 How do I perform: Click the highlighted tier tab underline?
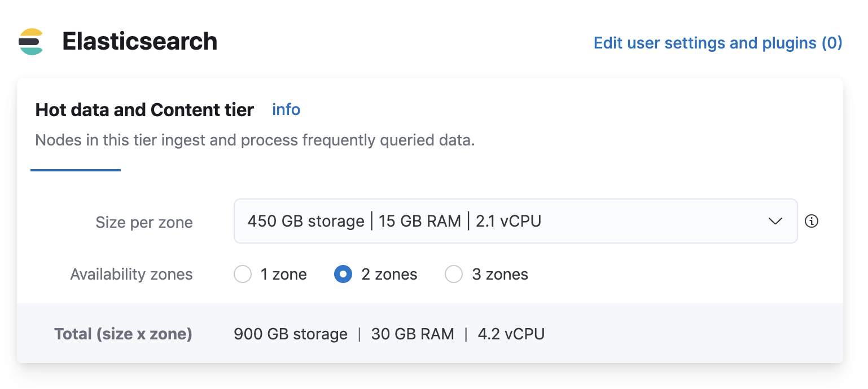pos(75,168)
